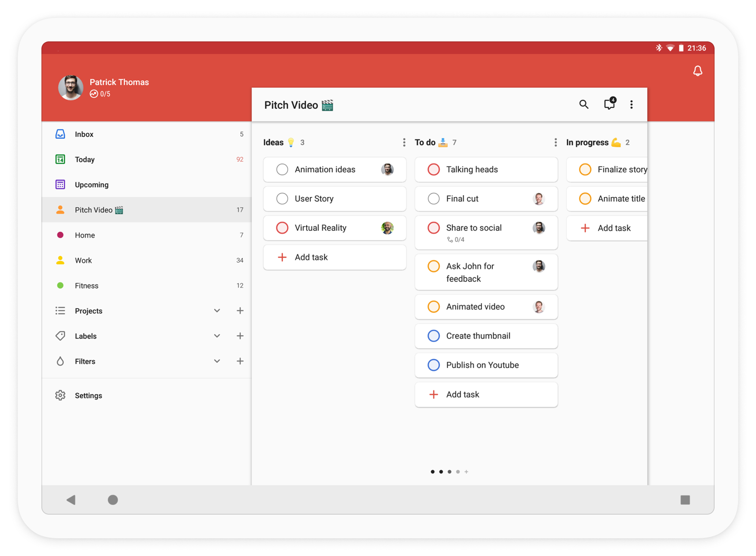Add task in In progress column

[x=607, y=228]
